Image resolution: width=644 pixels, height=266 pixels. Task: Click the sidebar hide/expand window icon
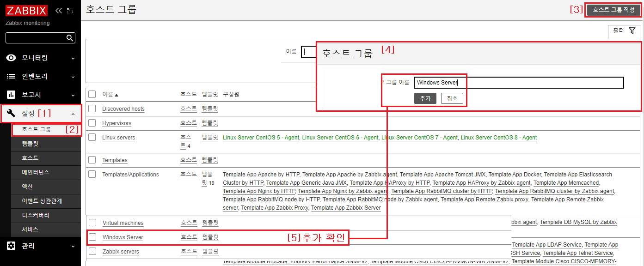[x=70, y=10]
